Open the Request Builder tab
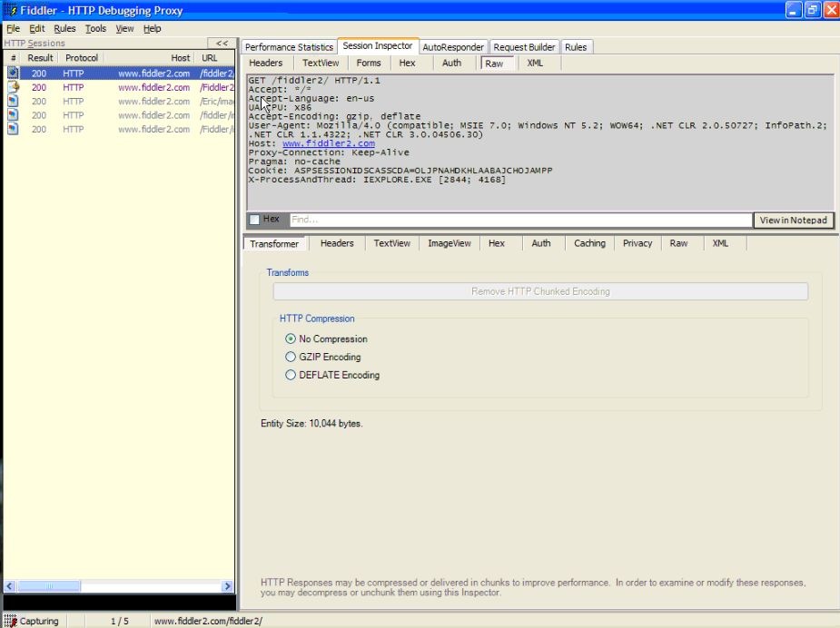The height and width of the screenshot is (628, 840). click(524, 47)
